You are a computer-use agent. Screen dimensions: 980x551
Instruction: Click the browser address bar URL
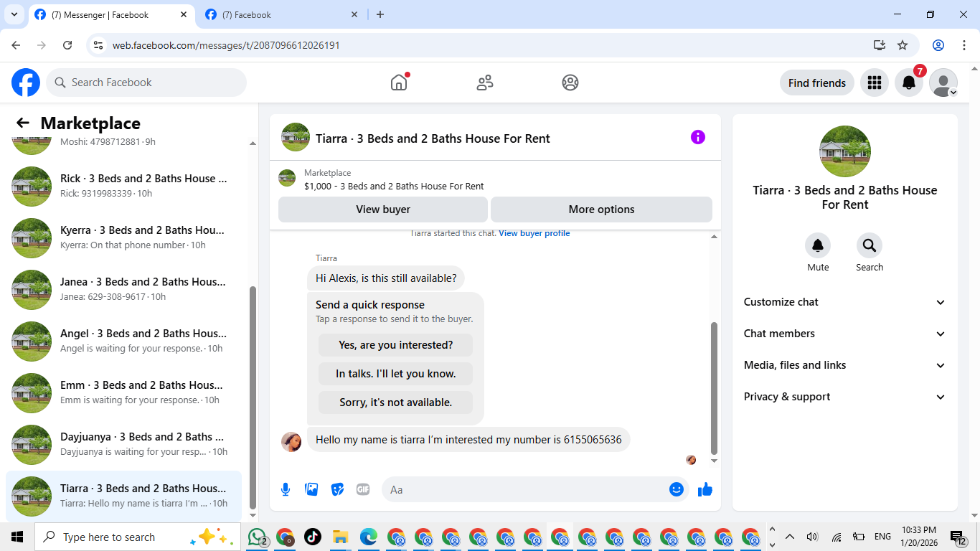coord(226,45)
